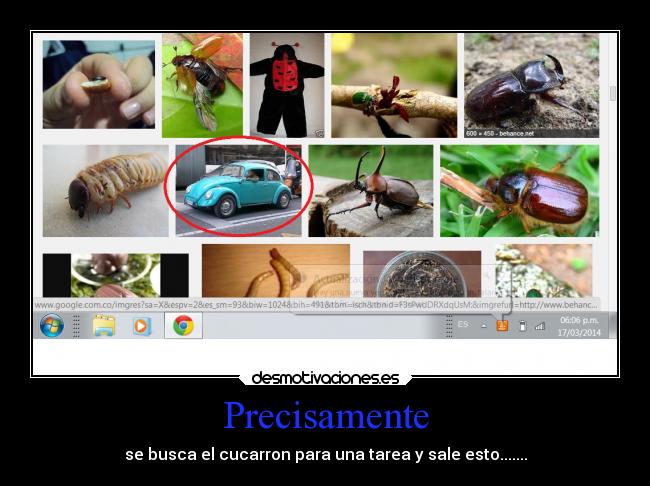The width and height of the screenshot is (650, 486).
Task: Launch Windows Media Player from taskbar
Action: (142, 326)
